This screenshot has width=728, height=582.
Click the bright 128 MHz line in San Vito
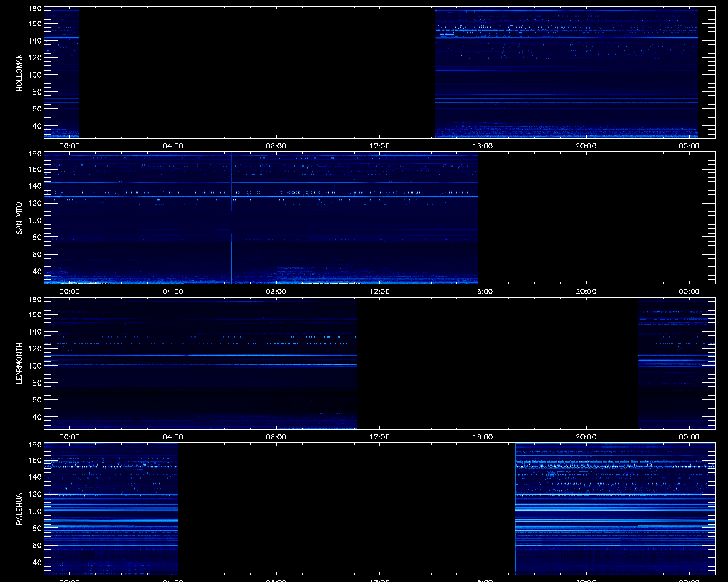[261, 196]
